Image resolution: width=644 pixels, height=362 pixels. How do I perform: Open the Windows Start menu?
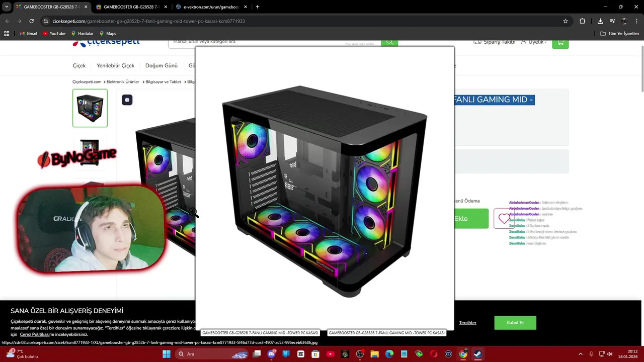(x=167, y=354)
